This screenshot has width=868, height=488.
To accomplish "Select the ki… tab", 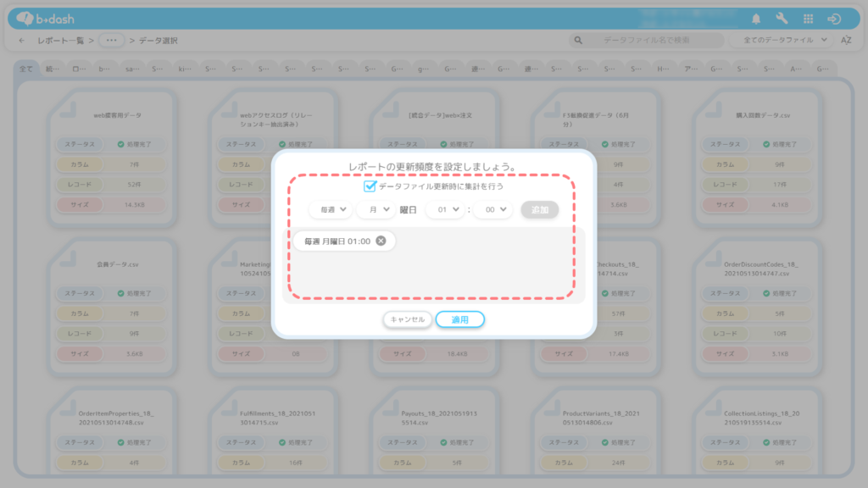I will click(x=184, y=69).
